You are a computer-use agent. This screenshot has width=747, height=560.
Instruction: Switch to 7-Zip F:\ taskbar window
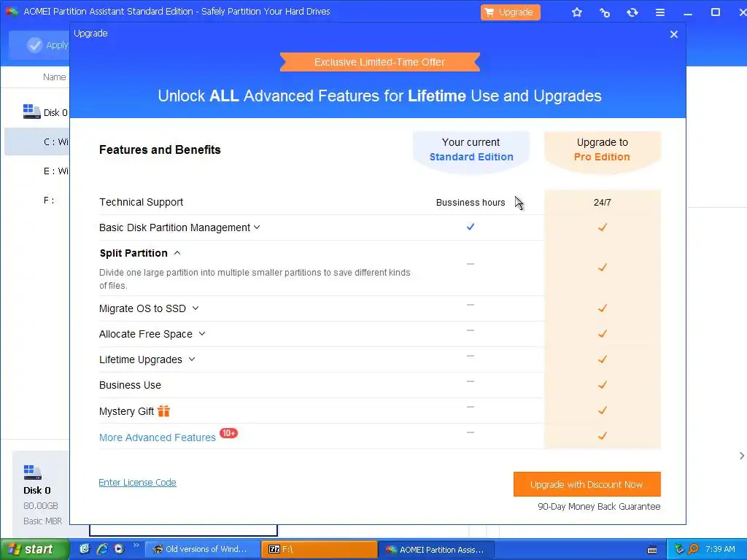[x=320, y=549]
